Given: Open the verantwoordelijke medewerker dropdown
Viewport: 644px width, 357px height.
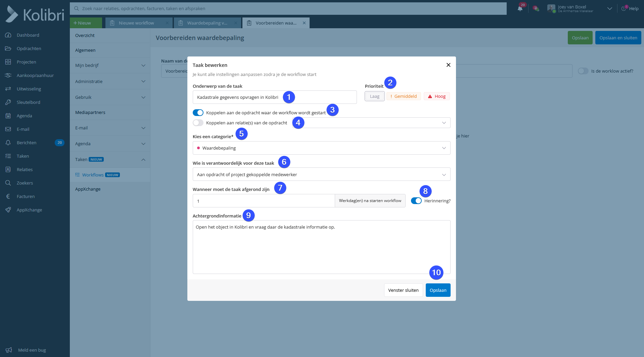Looking at the screenshot, I should (321, 174).
